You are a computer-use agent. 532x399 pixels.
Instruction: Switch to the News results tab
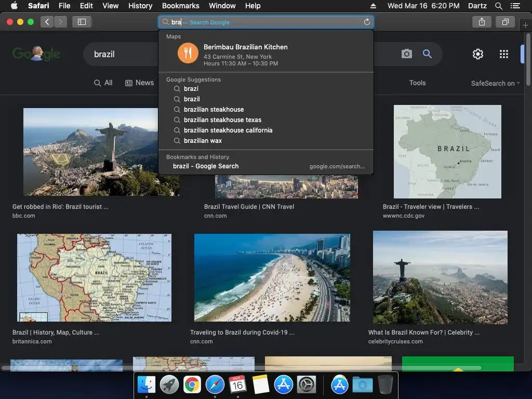point(139,83)
